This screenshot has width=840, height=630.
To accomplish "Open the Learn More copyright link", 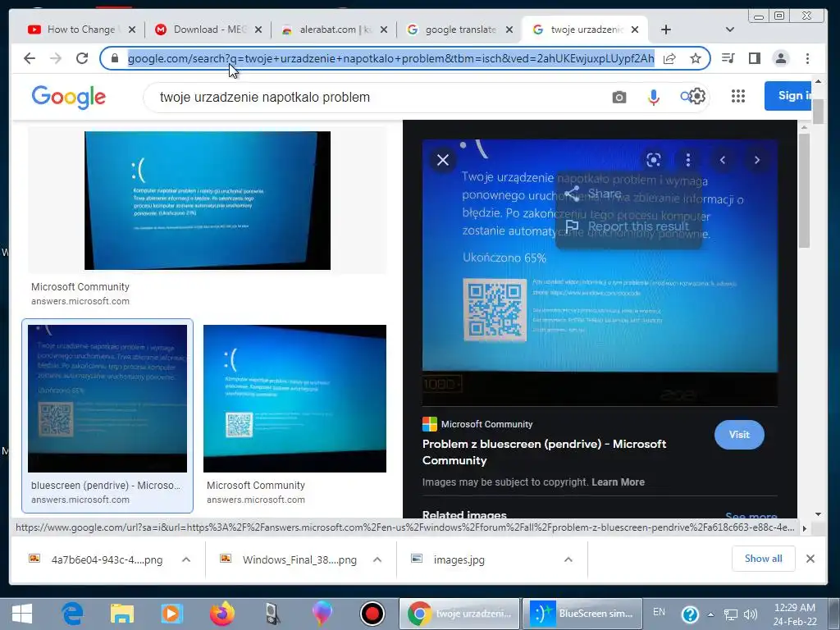I will click(618, 482).
